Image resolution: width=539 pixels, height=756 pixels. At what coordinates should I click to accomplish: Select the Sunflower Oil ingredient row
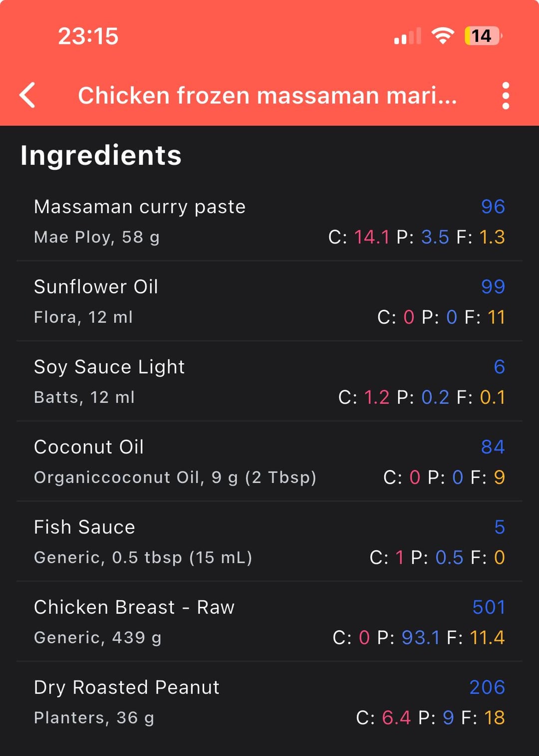pos(96,287)
